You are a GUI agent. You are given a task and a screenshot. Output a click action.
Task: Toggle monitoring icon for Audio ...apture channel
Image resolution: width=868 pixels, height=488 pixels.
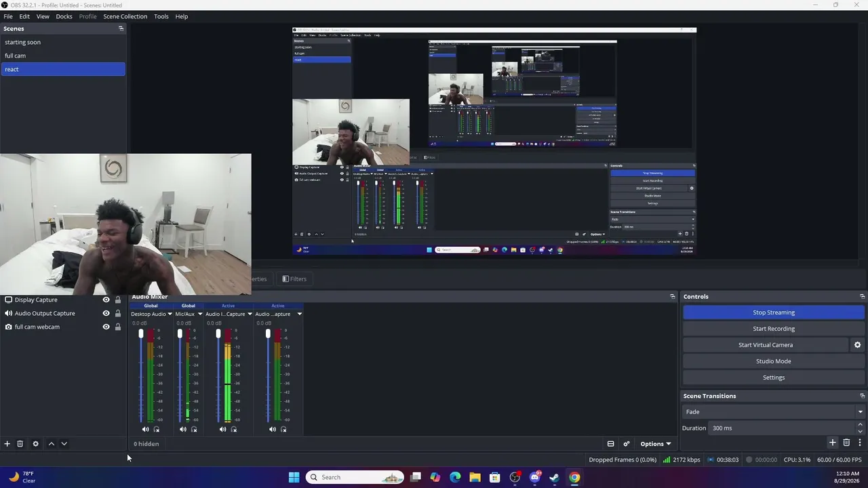tap(283, 429)
